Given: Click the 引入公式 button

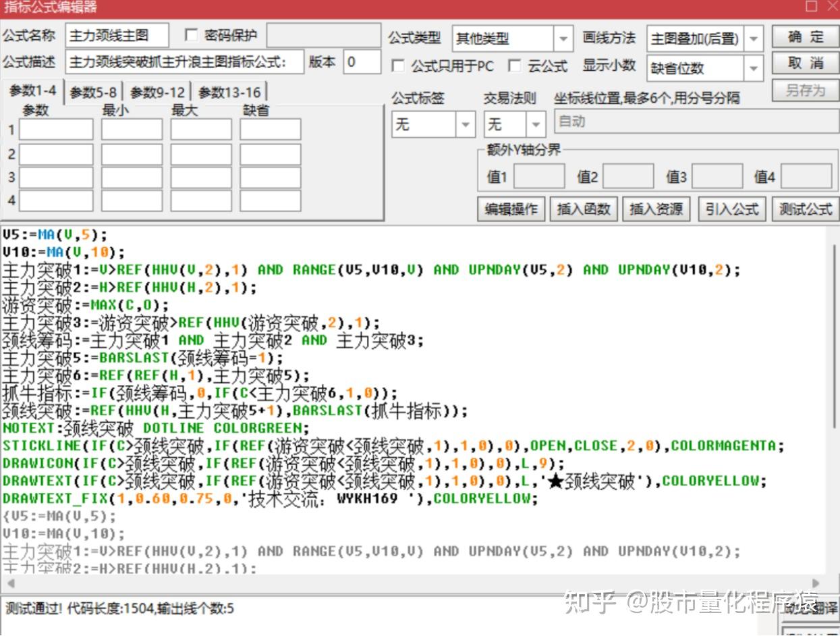Looking at the screenshot, I should tap(732, 209).
